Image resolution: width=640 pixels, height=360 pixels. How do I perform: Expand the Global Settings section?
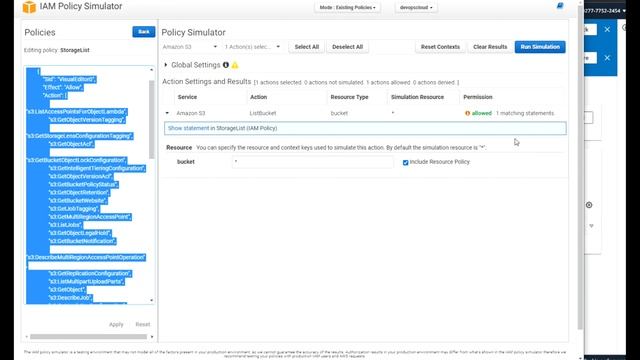point(166,65)
